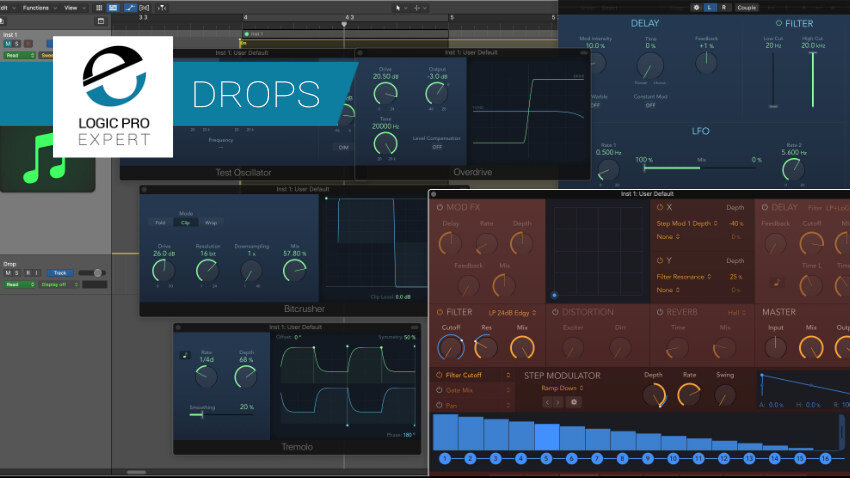Open the Step Modulator gear settings
Viewport: 850px width, 478px height.
tap(574, 402)
